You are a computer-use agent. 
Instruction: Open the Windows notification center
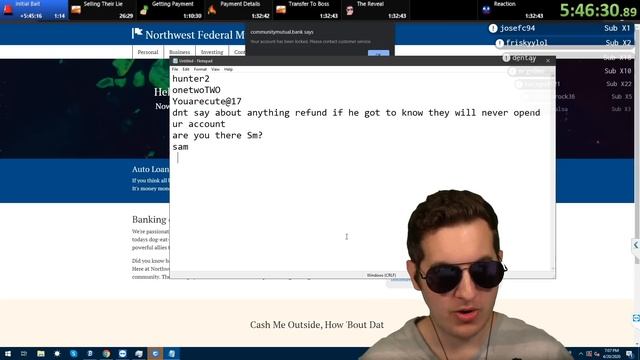click(x=630, y=354)
